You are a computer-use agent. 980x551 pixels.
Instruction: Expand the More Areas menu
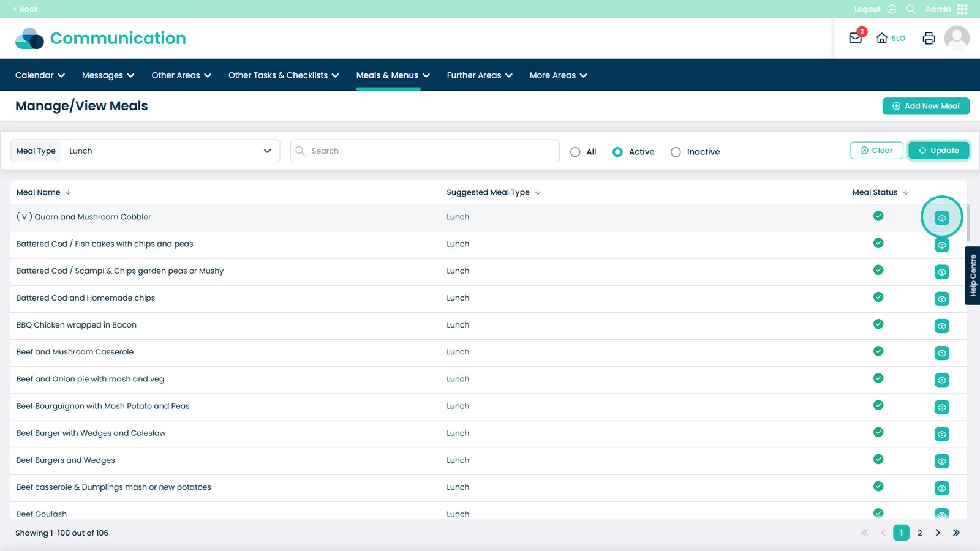[558, 75]
